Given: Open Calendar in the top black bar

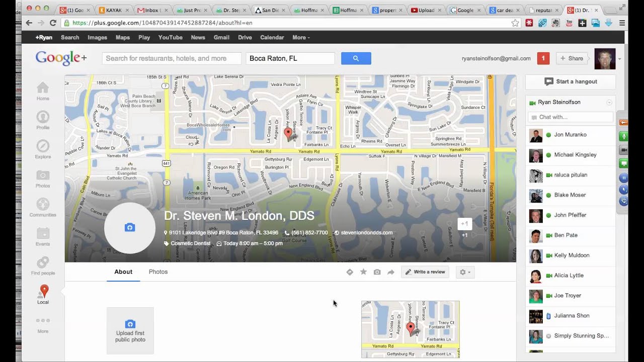Looking at the screenshot, I should pyautogui.click(x=272, y=37).
